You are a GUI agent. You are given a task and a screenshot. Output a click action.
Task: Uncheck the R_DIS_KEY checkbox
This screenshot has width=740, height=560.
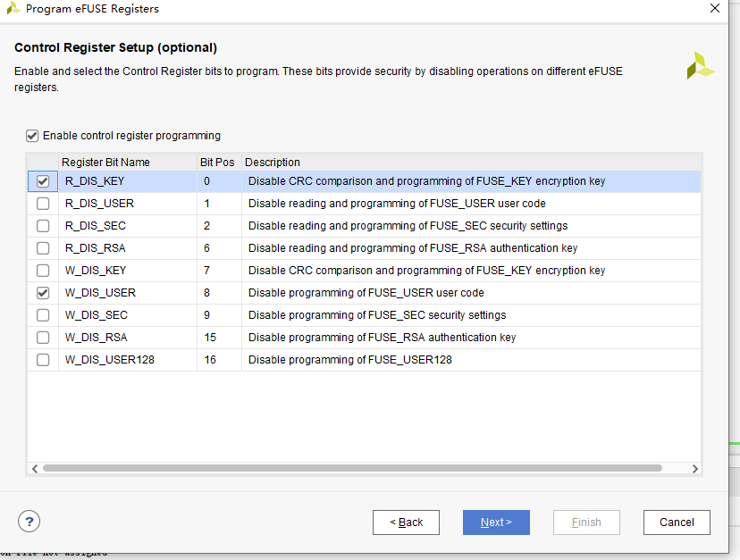coord(43,181)
